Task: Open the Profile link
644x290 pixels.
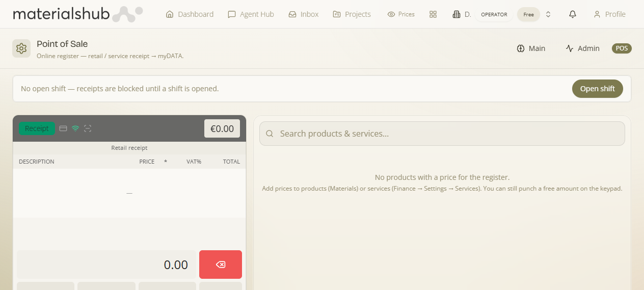Action: [609, 14]
